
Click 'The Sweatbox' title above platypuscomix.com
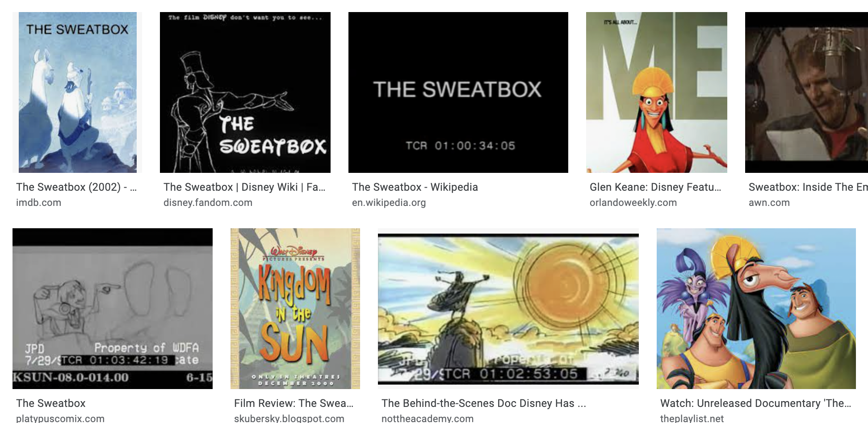51,403
